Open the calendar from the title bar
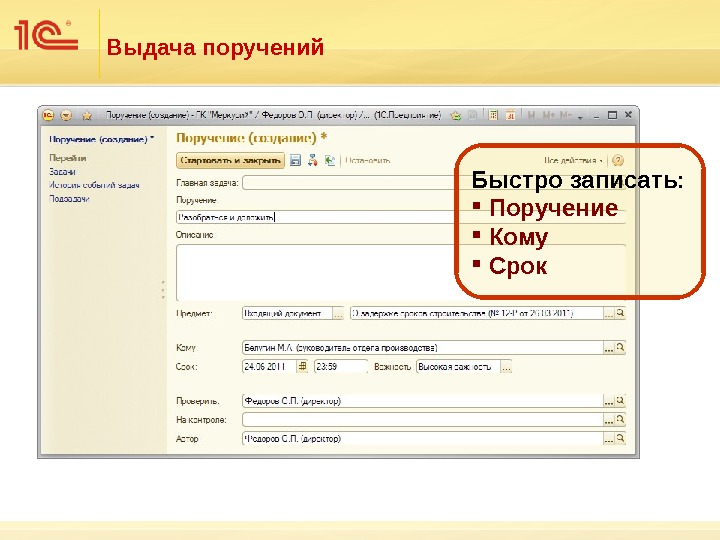The width and height of the screenshot is (720, 540). pos(511,115)
